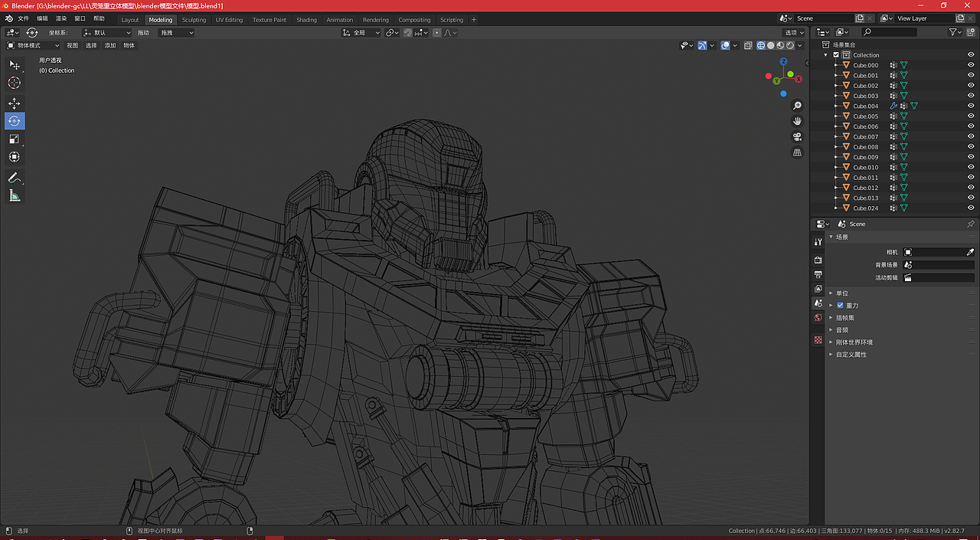Image resolution: width=980 pixels, height=540 pixels.
Task: Select the Measure tool
Action: pos(15,196)
